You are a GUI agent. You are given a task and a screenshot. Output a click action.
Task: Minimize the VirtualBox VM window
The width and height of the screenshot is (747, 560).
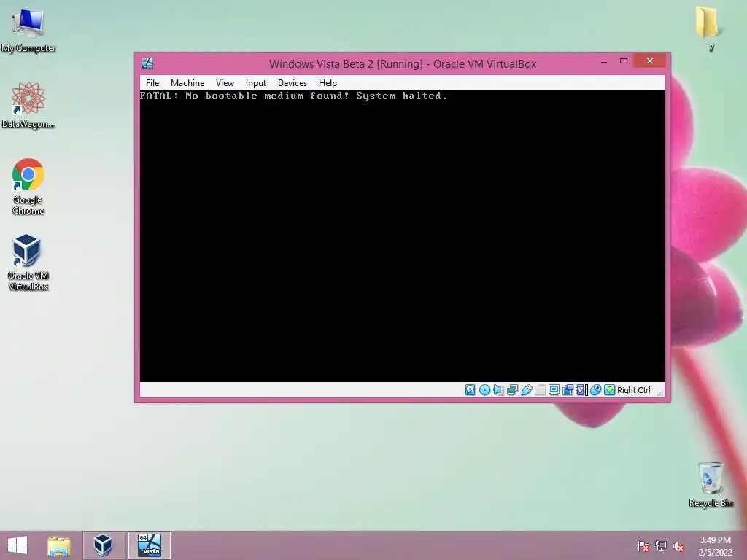(604, 61)
